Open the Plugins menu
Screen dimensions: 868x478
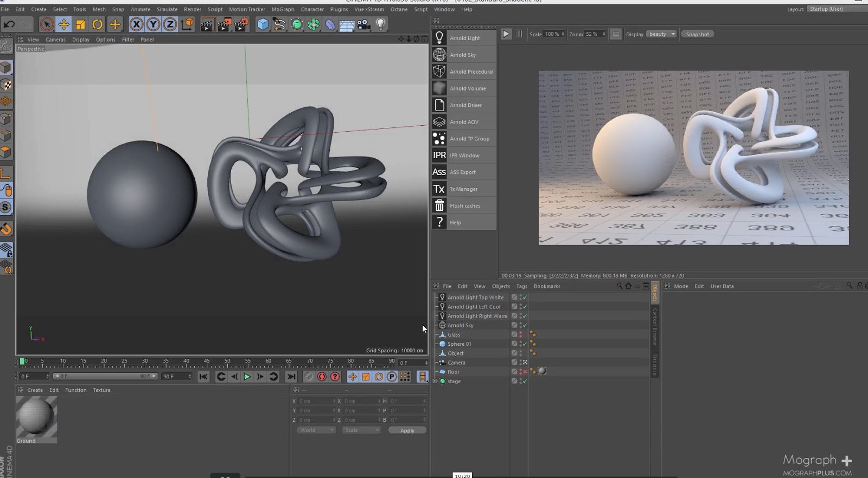(x=339, y=9)
